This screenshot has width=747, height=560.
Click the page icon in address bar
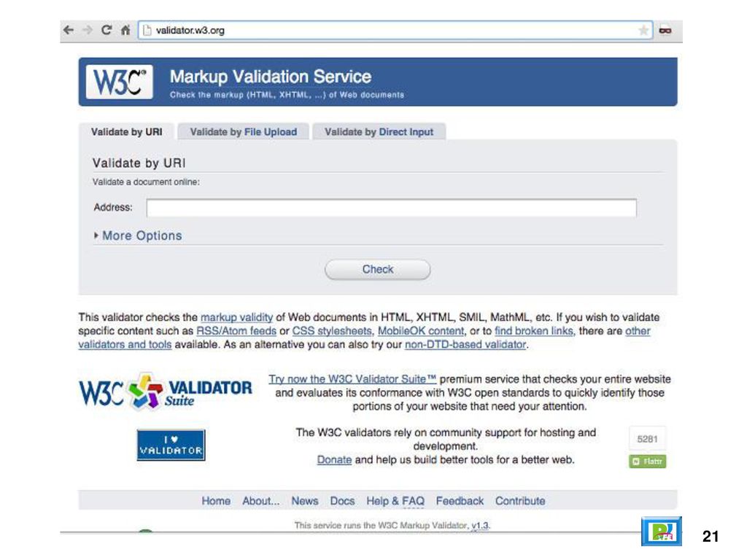[147, 31]
